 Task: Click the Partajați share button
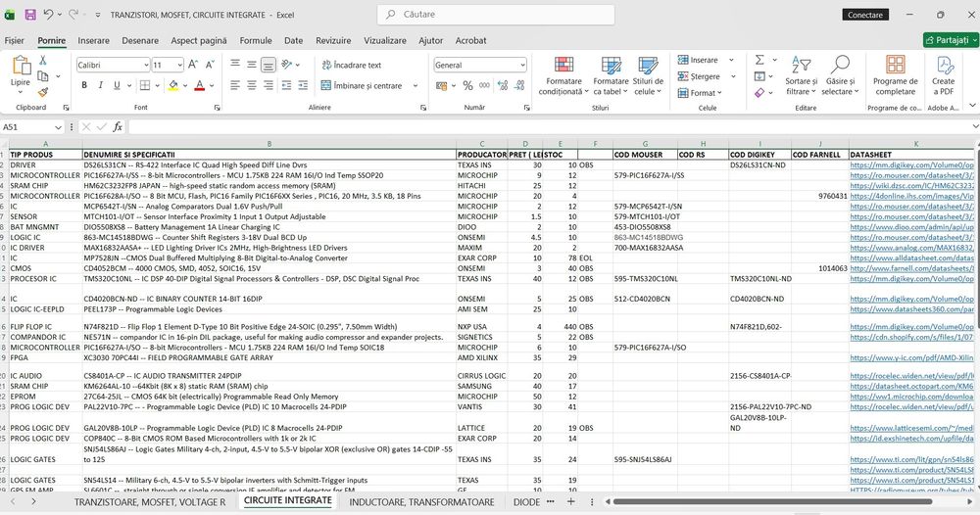[x=952, y=40]
